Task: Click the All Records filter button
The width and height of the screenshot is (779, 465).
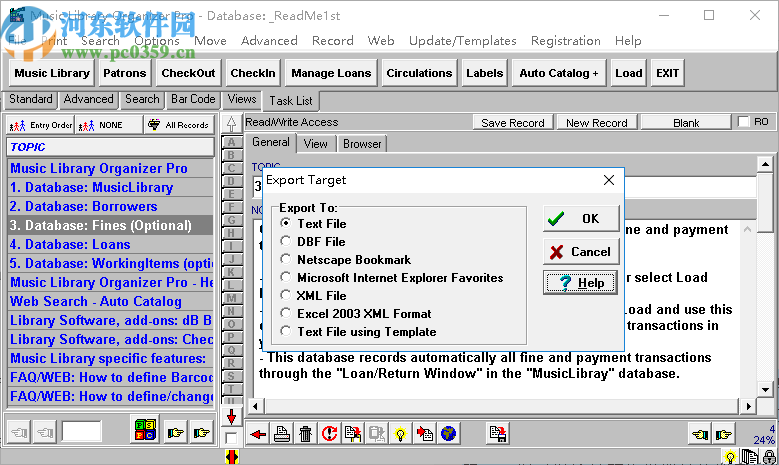Action: point(179,125)
